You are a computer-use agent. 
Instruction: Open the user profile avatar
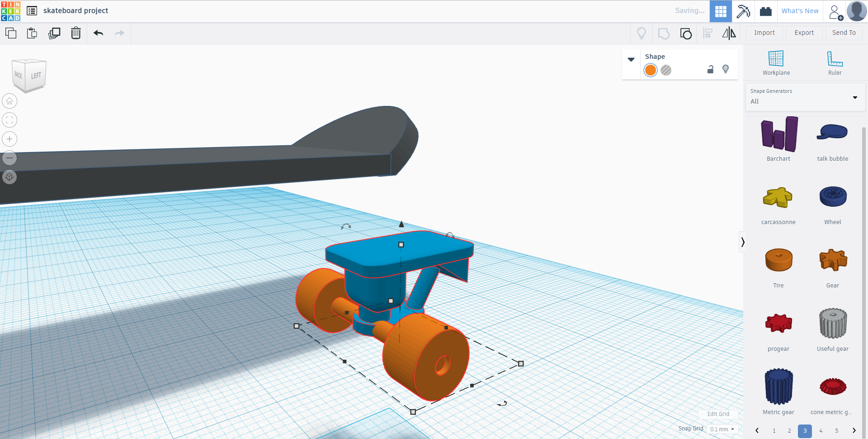coord(857,11)
